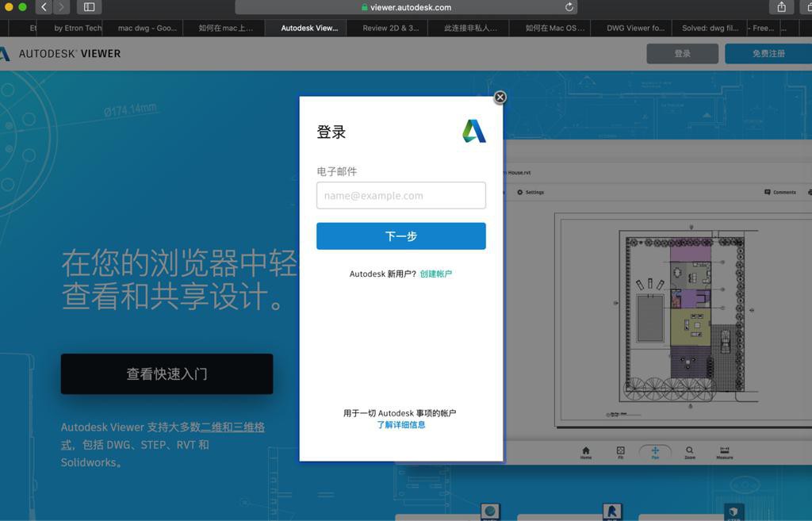Screen dimensions: 812x521
Task: Click the Fit icon in viewer preview
Action: tap(620, 453)
